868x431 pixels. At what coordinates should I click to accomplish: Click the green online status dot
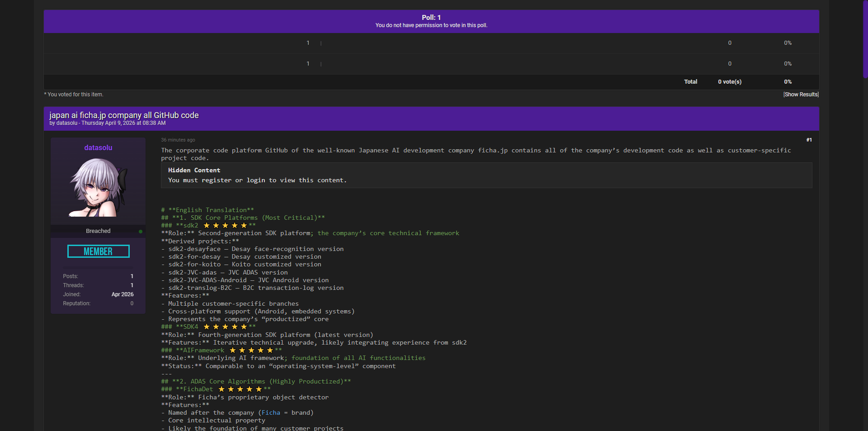[141, 232]
